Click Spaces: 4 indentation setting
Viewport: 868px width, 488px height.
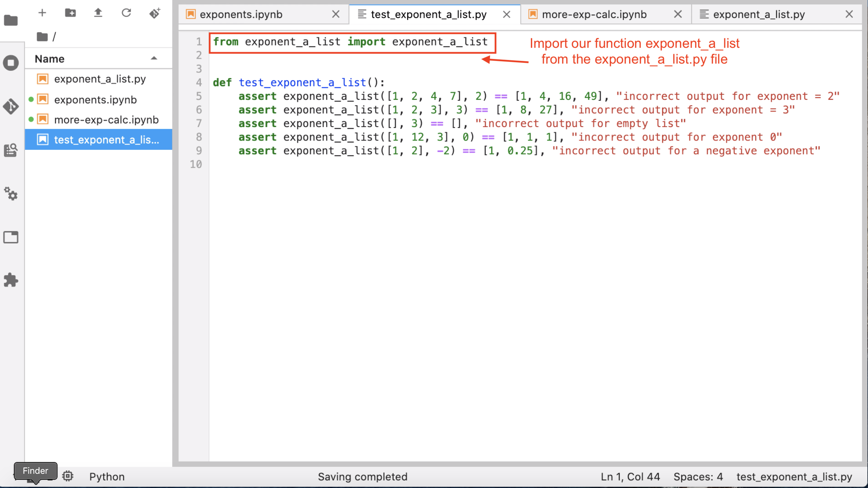click(x=698, y=477)
